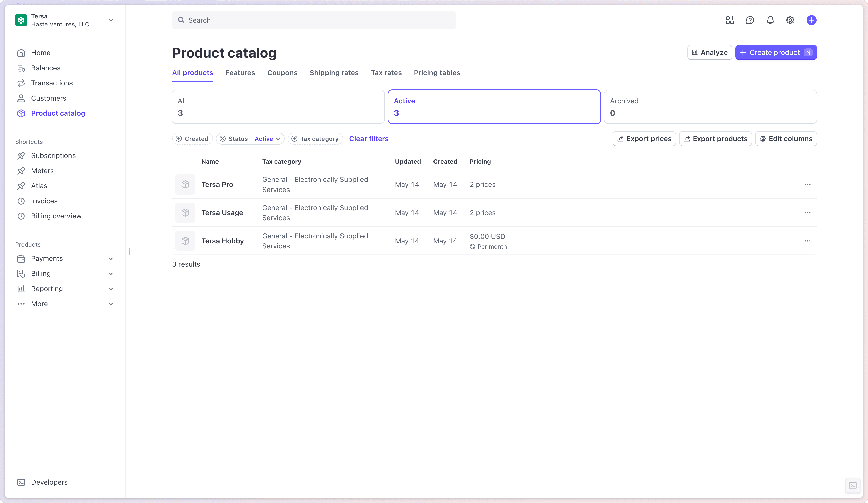Click the blue plus circle icon
This screenshot has width=868, height=503.
(x=811, y=20)
